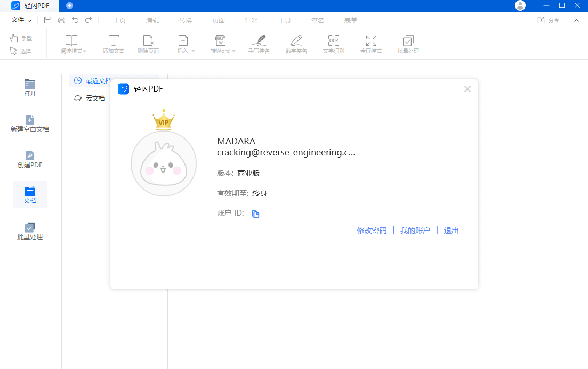588x369 pixels.
Task: Open the 手写签名 handwritten signature tool
Action: [x=259, y=44]
